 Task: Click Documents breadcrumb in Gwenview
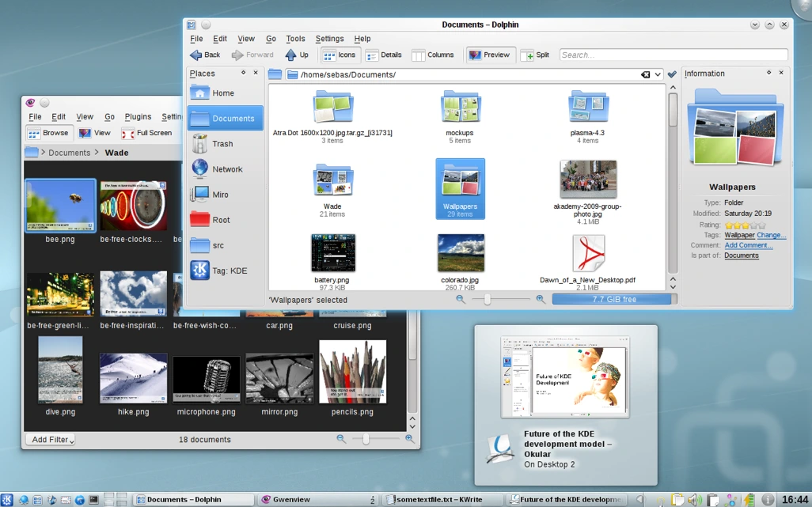click(70, 153)
